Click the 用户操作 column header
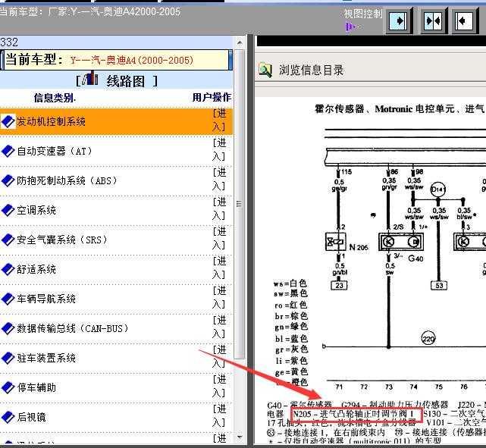 coord(212,97)
